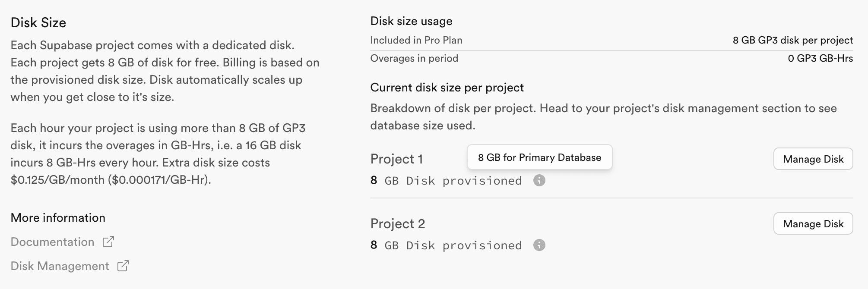Click Manage Disk for Project 2

pos(813,224)
